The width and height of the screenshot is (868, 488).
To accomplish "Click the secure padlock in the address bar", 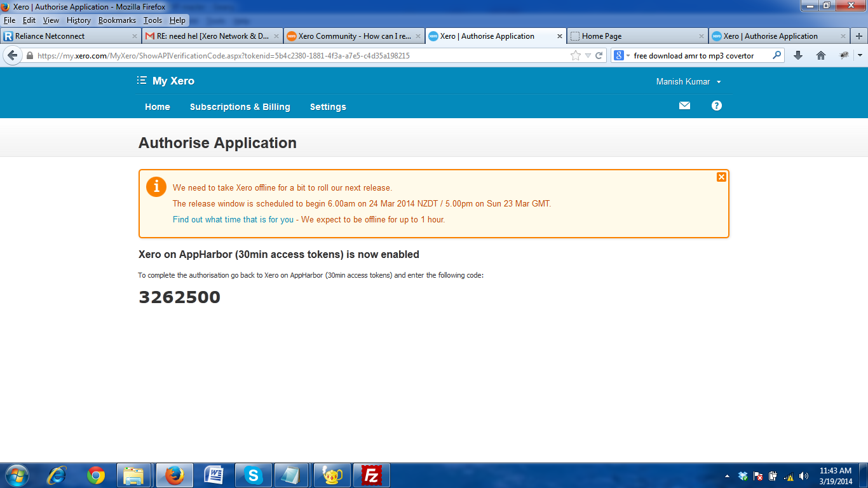I will coord(29,55).
